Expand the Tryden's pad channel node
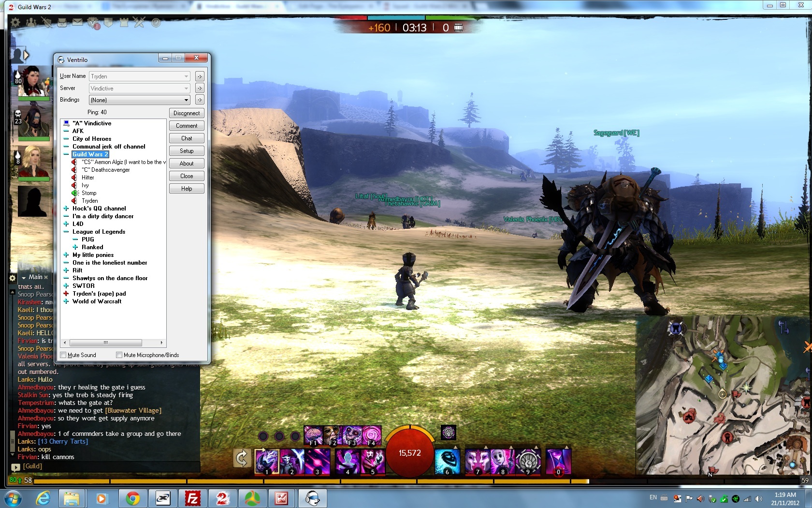This screenshot has width=812, height=508. (66, 294)
